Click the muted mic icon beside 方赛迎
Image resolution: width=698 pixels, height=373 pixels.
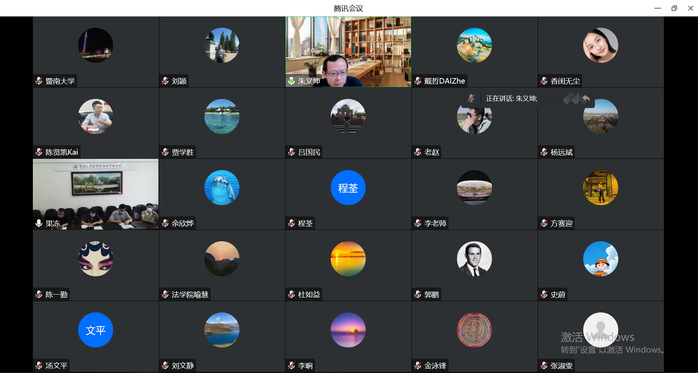coord(544,223)
